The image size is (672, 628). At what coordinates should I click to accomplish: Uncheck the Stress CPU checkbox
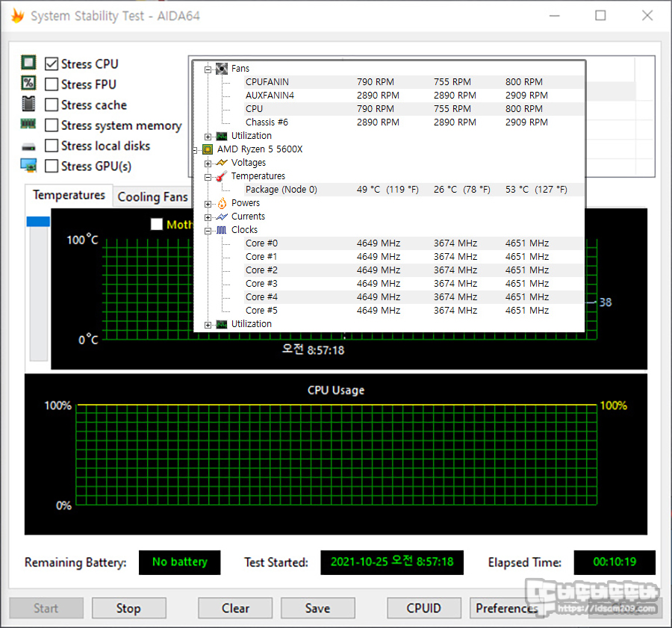(52, 64)
